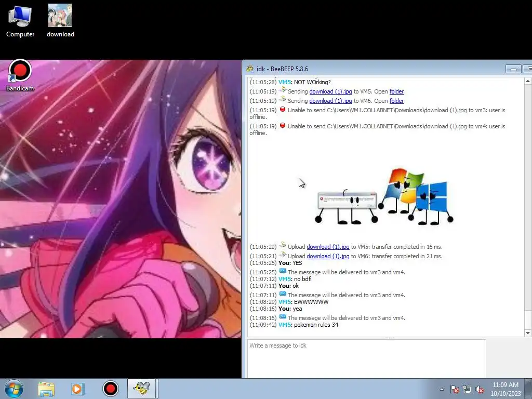This screenshot has width=532, height=399.
Task: Click the BeeBEEP taskbar button
Action: click(x=141, y=389)
